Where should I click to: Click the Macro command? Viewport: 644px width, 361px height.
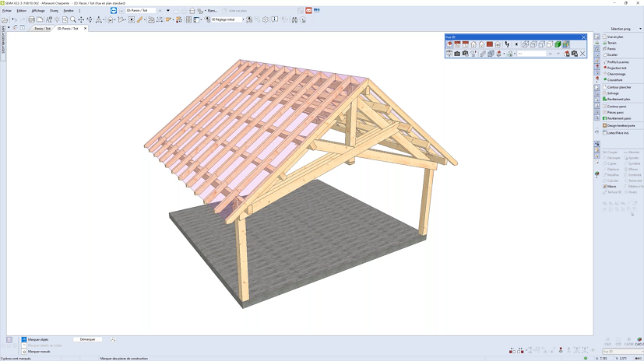[x=611, y=186]
